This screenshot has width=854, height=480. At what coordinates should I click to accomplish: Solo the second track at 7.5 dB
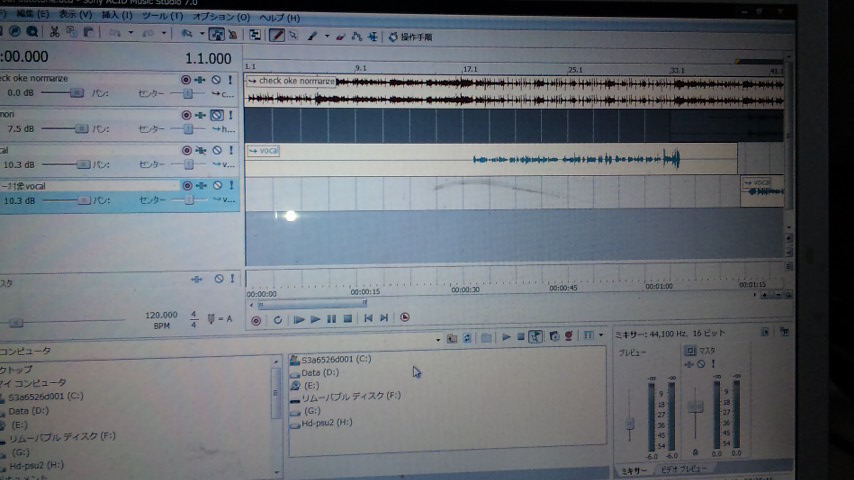(x=230, y=115)
